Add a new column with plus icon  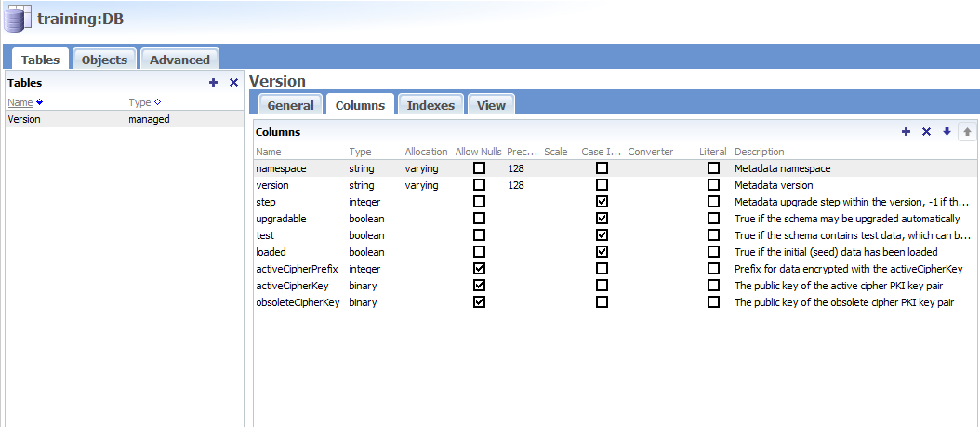coord(907,132)
